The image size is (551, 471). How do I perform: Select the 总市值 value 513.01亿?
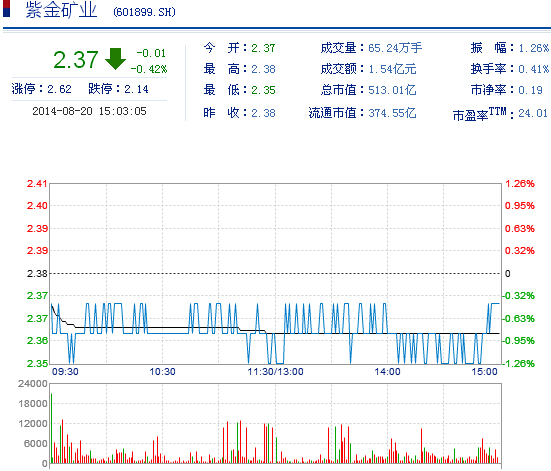point(392,90)
